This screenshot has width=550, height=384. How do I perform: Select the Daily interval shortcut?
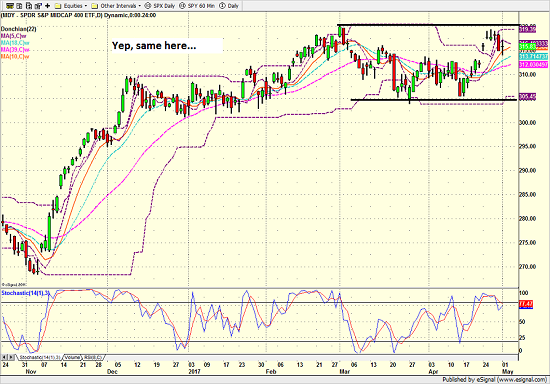(229, 6)
